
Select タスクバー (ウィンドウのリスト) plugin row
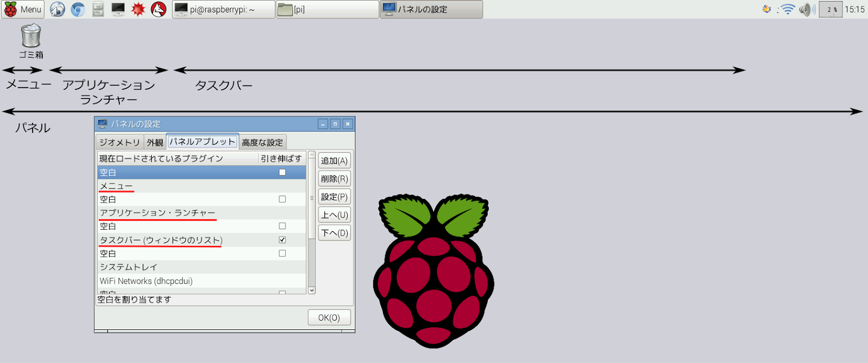click(201, 240)
